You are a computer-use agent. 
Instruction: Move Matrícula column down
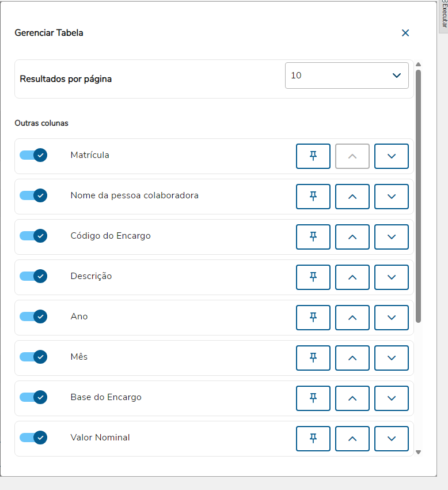(392, 156)
